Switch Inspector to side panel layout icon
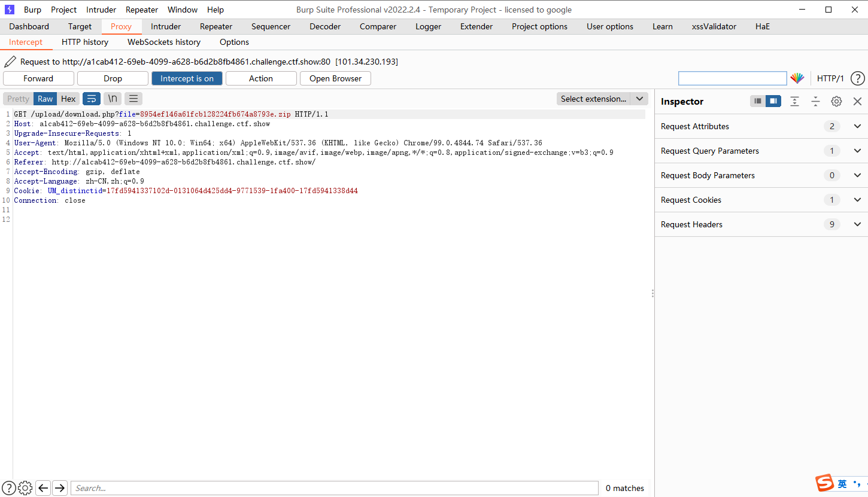The image size is (868, 497). (x=773, y=101)
